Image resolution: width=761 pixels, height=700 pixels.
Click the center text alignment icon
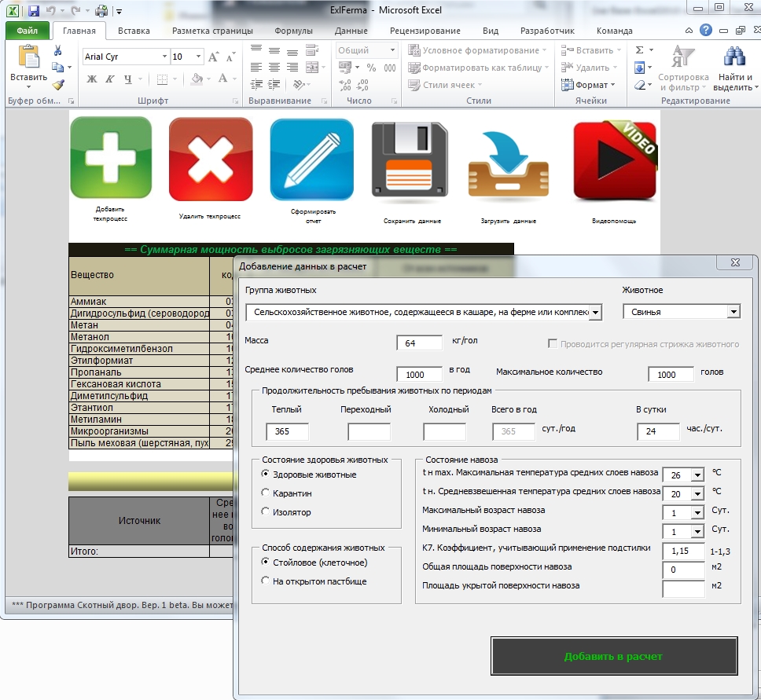coord(274,68)
